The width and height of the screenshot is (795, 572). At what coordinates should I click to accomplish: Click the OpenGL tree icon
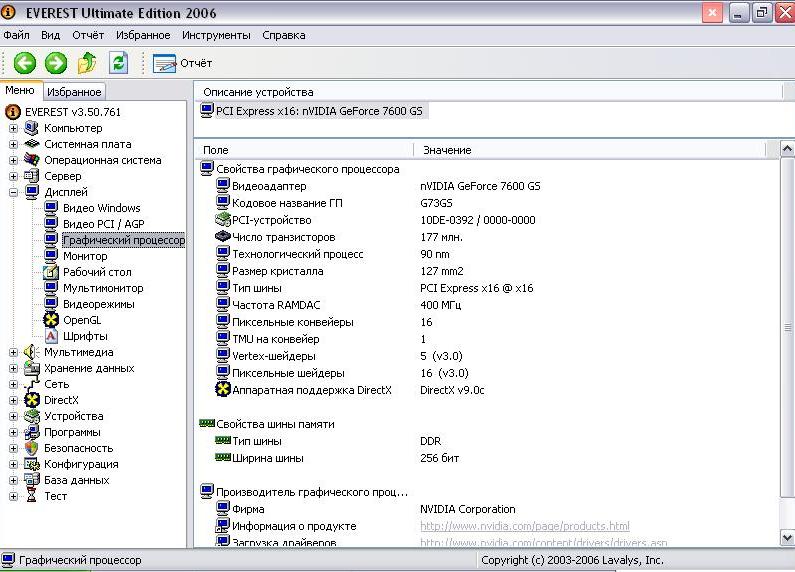(51, 320)
